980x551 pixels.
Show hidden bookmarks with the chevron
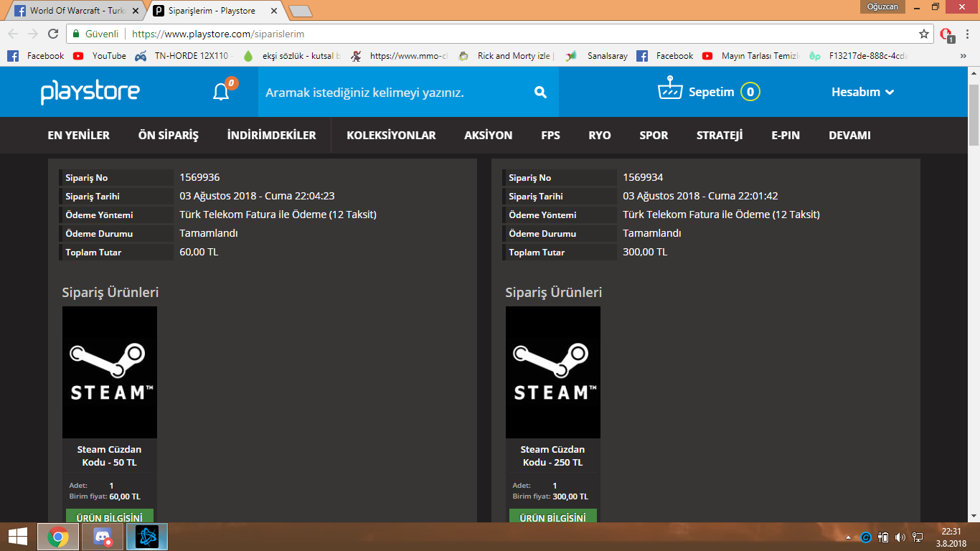(963, 56)
